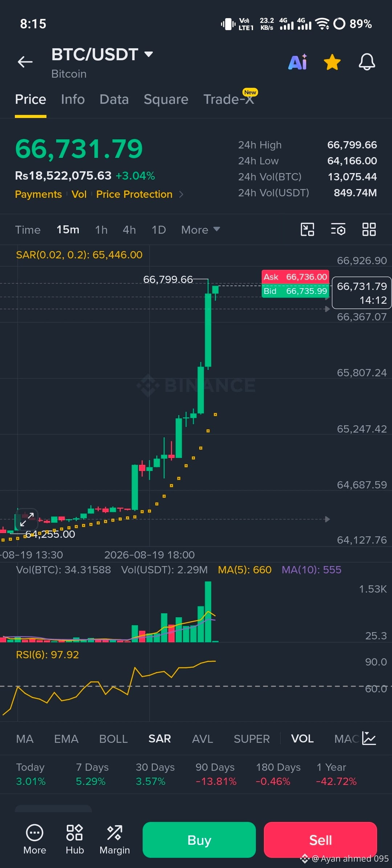Switch to the Price tab
The image size is (392, 868).
(x=30, y=99)
